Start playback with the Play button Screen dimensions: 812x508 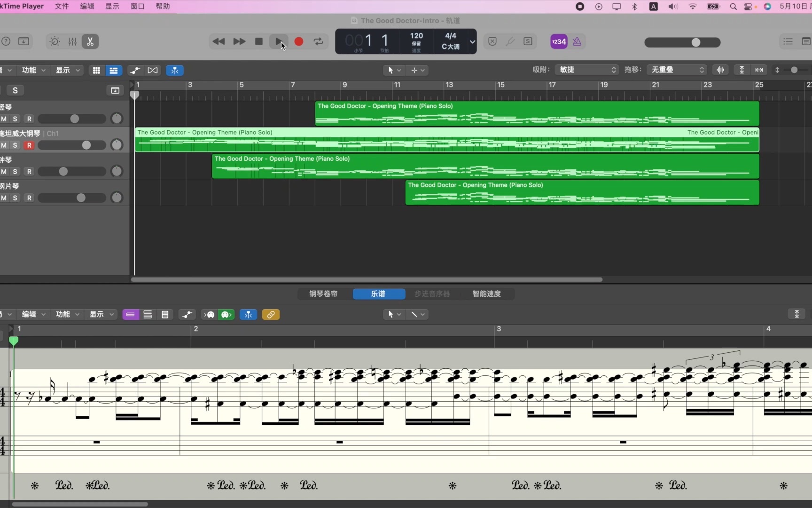tap(279, 41)
